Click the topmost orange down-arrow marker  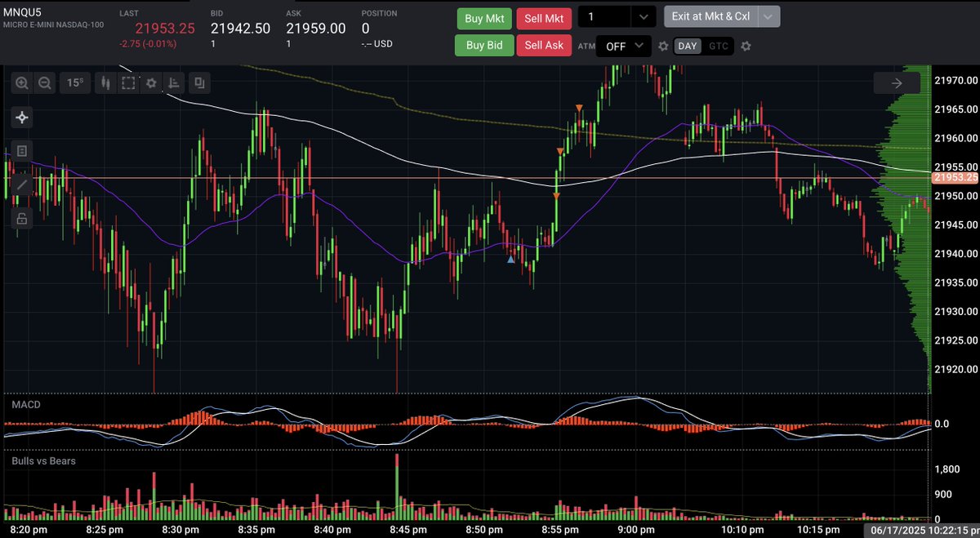pos(579,108)
